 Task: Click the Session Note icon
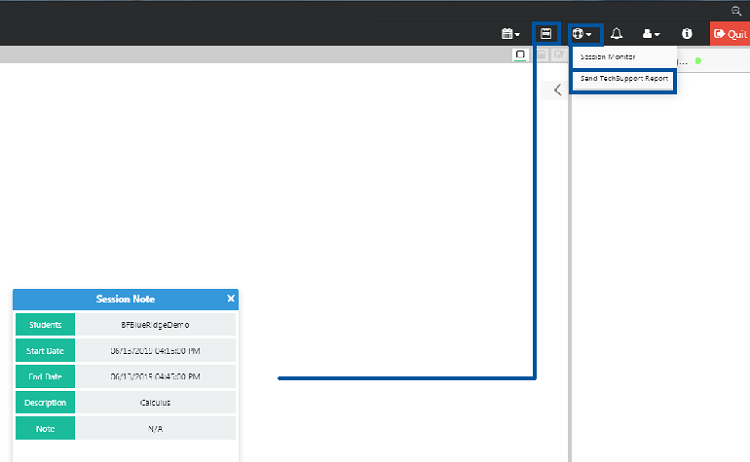point(546,33)
